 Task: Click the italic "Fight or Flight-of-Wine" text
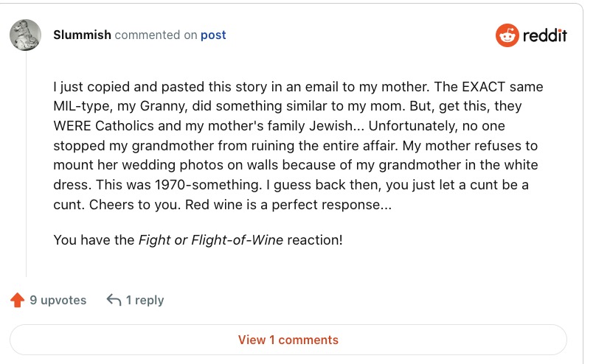tap(210, 240)
